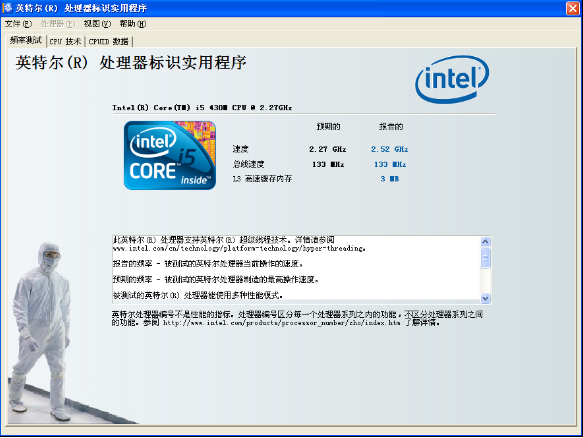The height and width of the screenshot is (438, 583).
Task: Click the processor_number URL in footer note
Action: pos(281,323)
